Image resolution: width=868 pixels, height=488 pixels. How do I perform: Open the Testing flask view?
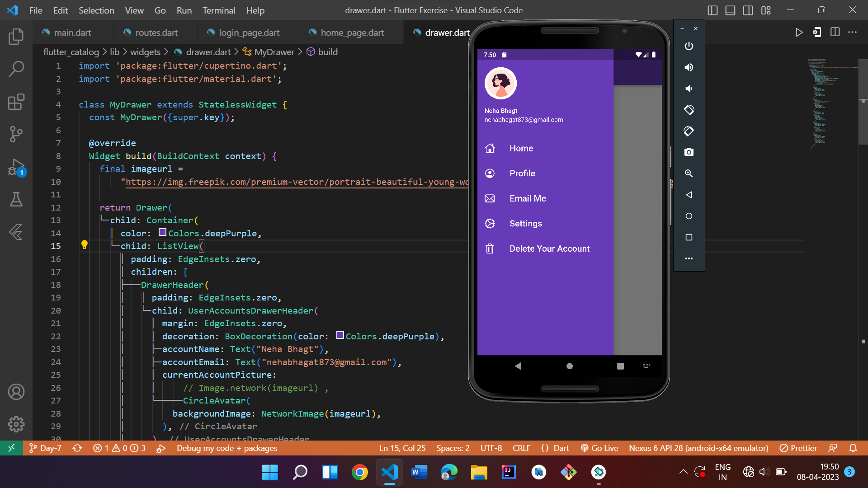(x=16, y=199)
